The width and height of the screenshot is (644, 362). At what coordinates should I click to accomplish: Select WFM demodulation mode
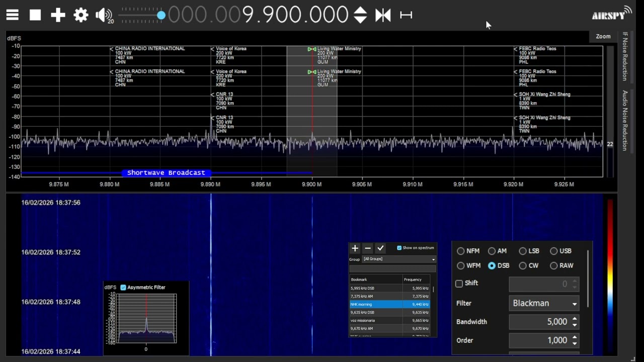click(461, 265)
